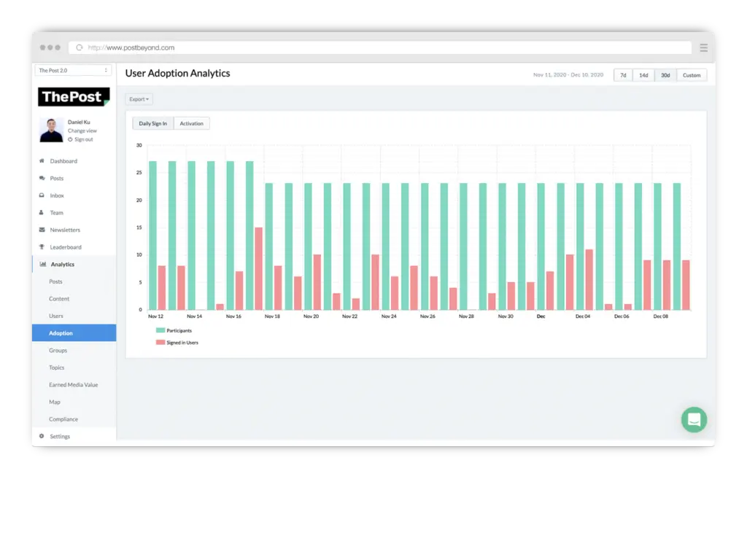Click the Team person icon

(42, 213)
